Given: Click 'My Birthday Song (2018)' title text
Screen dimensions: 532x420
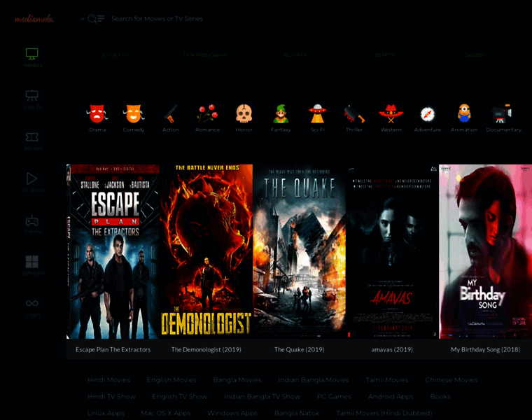Looking at the screenshot, I should coord(486,349).
